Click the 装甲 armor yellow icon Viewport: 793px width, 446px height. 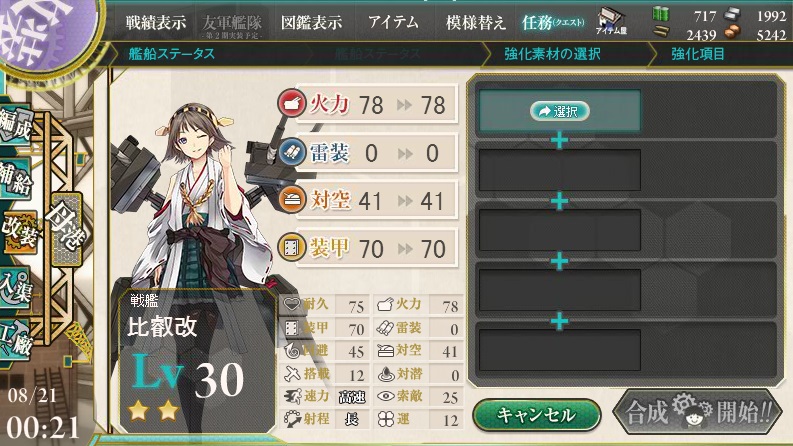coord(292,247)
